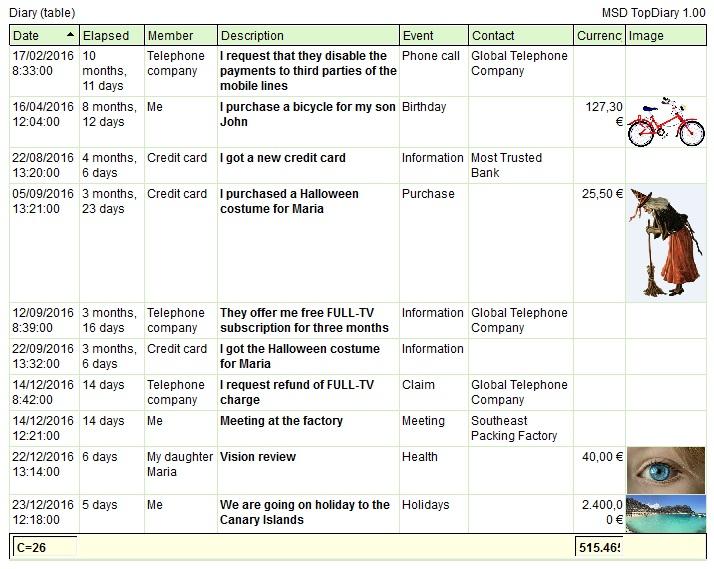Select the date cell 23/12/2016 12:18:00
Screen dimensions: 714x569
point(43,512)
